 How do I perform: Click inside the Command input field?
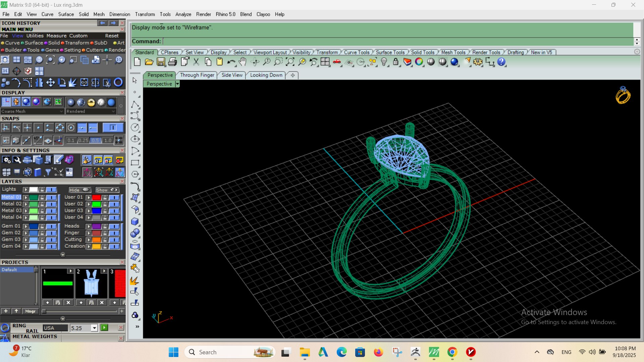click(x=398, y=41)
